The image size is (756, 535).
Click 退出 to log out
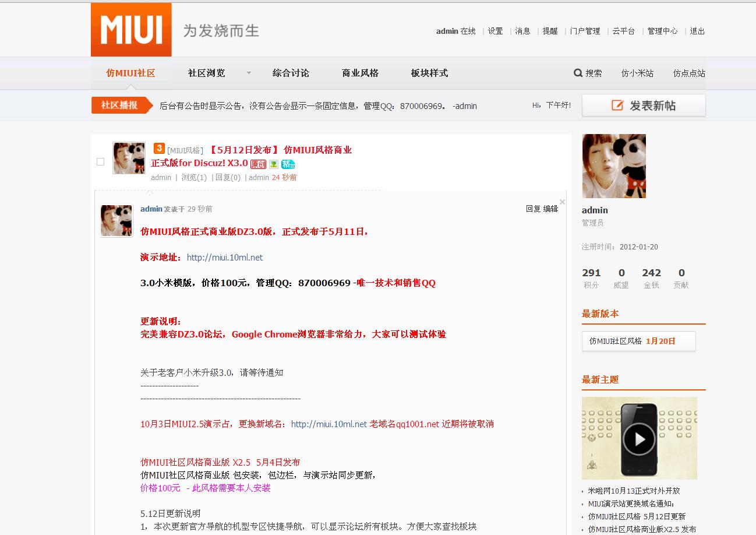(697, 31)
